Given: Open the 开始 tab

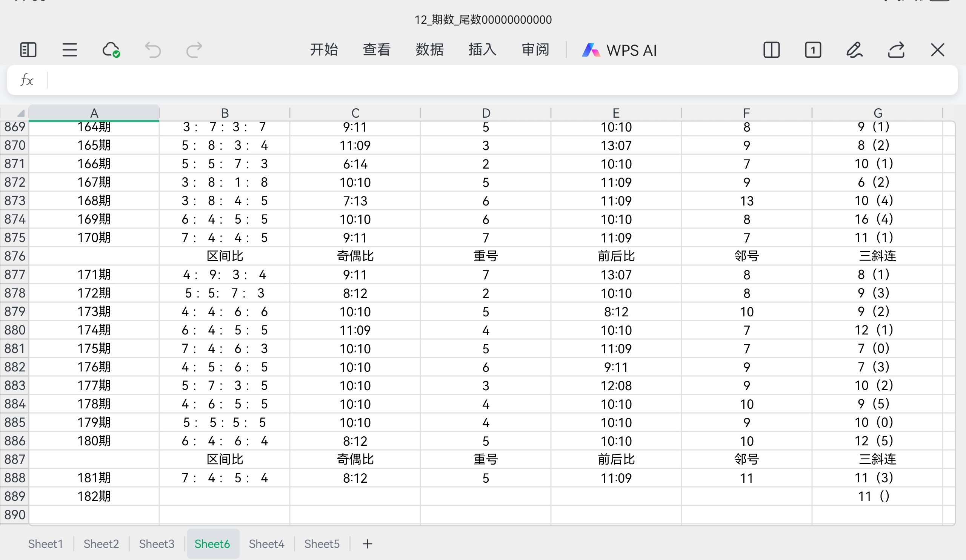Looking at the screenshot, I should pyautogui.click(x=324, y=50).
